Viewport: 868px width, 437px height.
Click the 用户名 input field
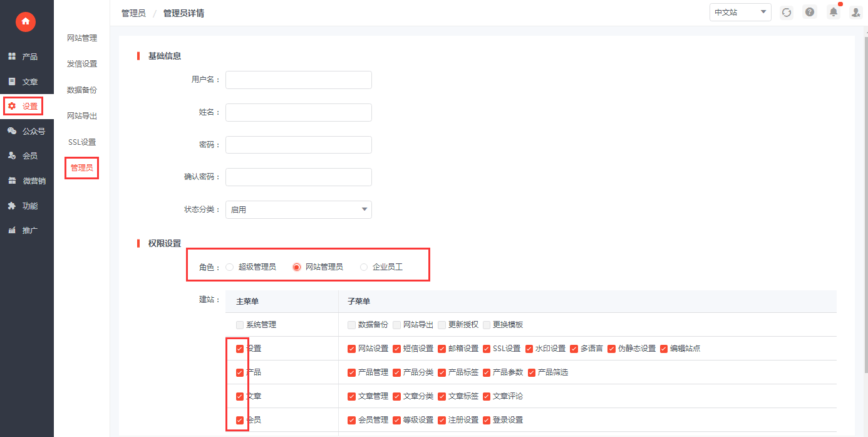299,80
